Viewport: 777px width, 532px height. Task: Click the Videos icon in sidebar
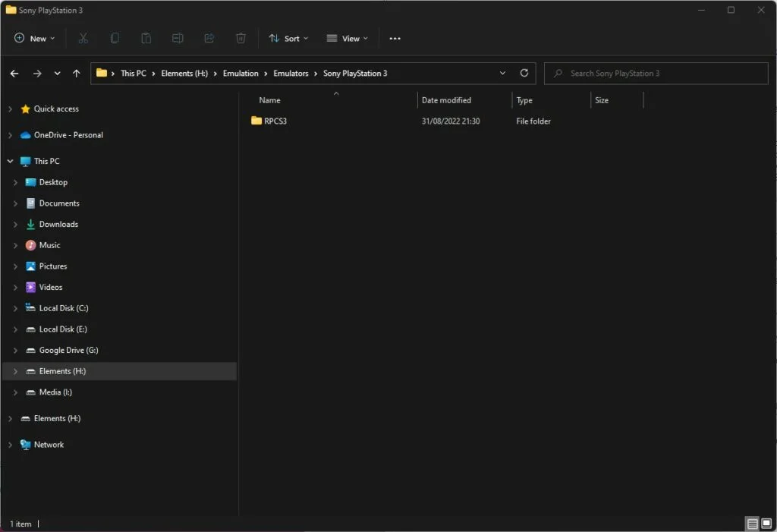point(30,287)
